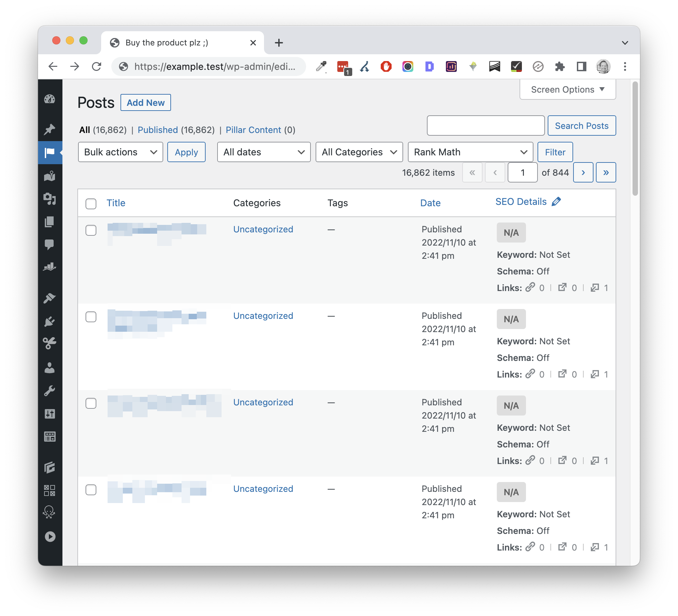Click the page number input field
Screen dimensions: 678x616
(x=522, y=172)
